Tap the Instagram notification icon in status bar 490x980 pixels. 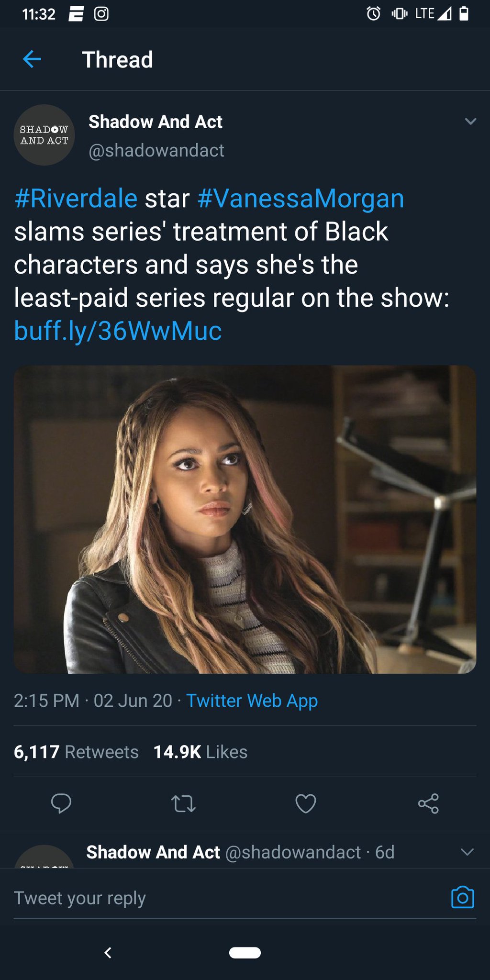101,14
